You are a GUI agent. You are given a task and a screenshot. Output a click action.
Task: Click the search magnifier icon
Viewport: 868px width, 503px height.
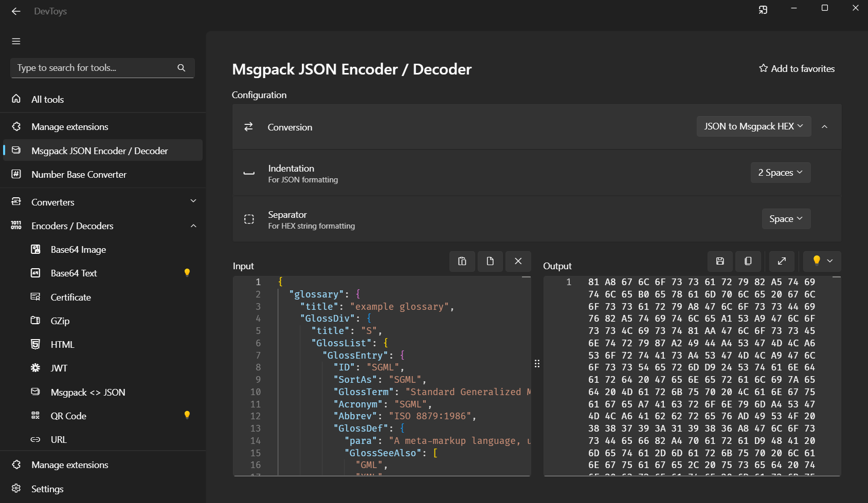(x=181, y=68)
